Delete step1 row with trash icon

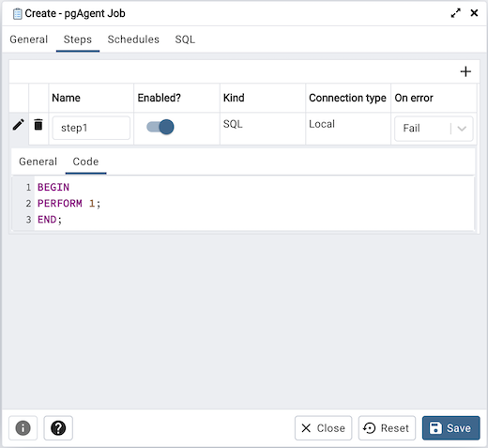click(38, 124)
